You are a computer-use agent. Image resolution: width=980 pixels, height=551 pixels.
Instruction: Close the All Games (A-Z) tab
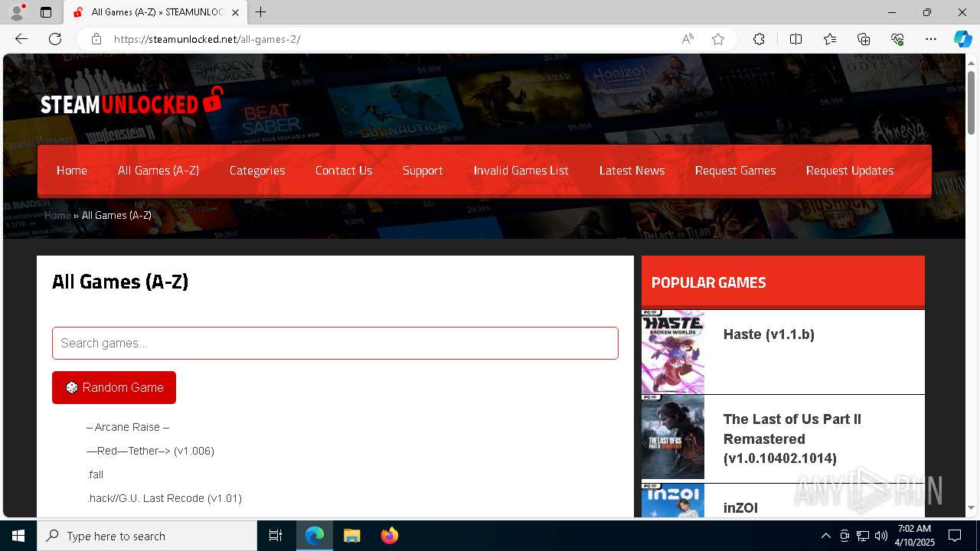point(236,12)
